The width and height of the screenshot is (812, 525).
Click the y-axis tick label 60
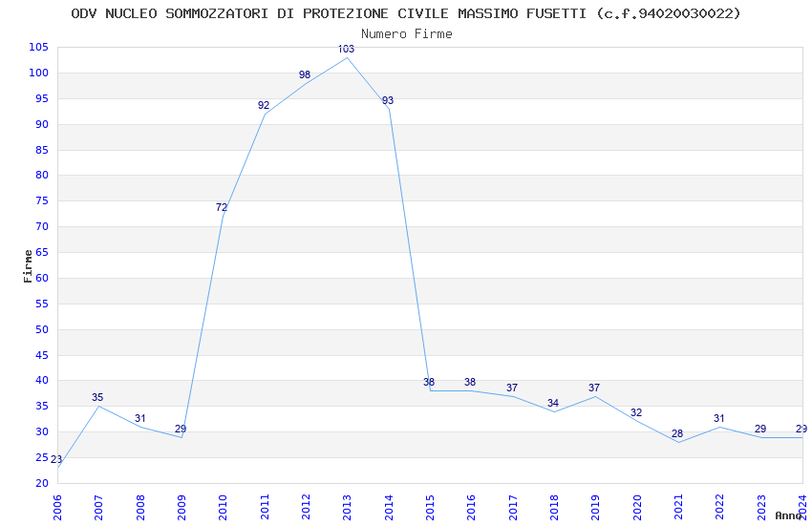41,278
